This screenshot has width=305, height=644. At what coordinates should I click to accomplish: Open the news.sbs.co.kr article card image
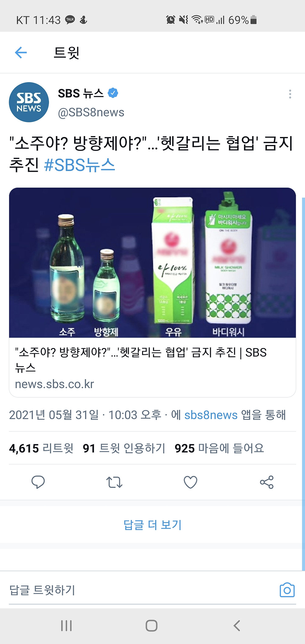point(152,263)
